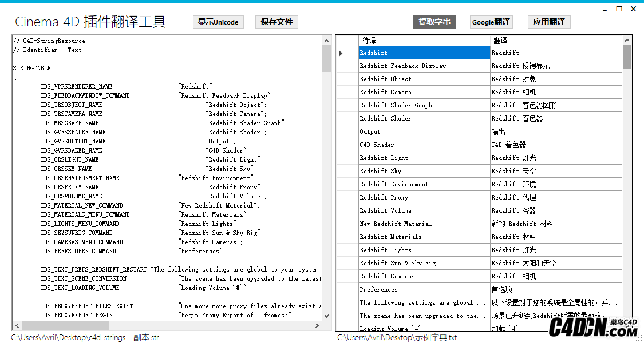Select the "Redshift 天空" translation cell

[x=556, y=171]
